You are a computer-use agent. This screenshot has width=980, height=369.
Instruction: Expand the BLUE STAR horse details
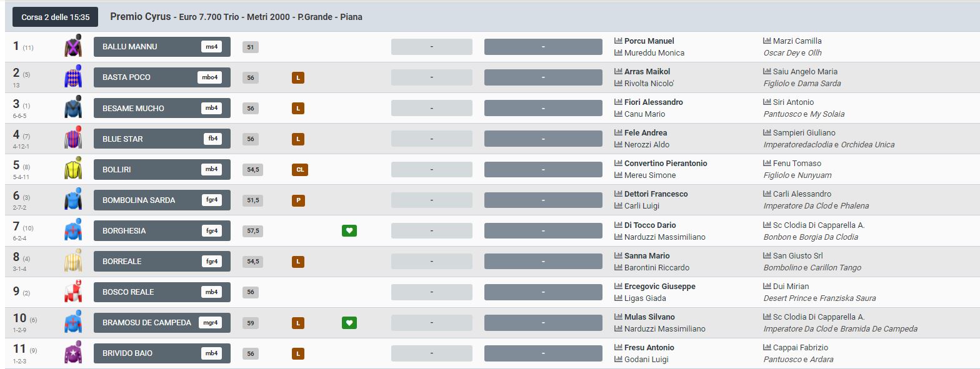tap(162, 139)
